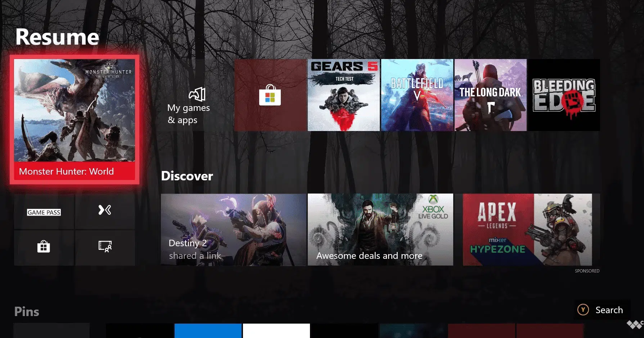Click the Resume heading text
644x338 pixels.
(57, 37)
